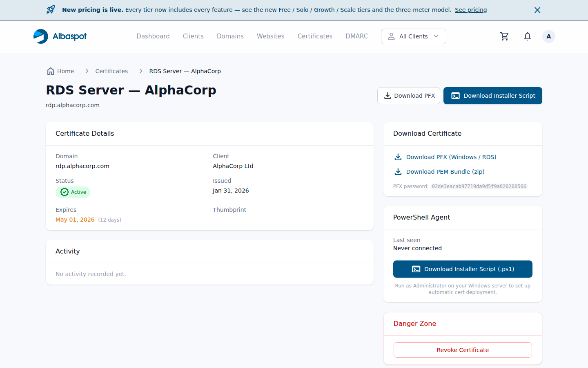Open the shopping cart

click(505, 36)
